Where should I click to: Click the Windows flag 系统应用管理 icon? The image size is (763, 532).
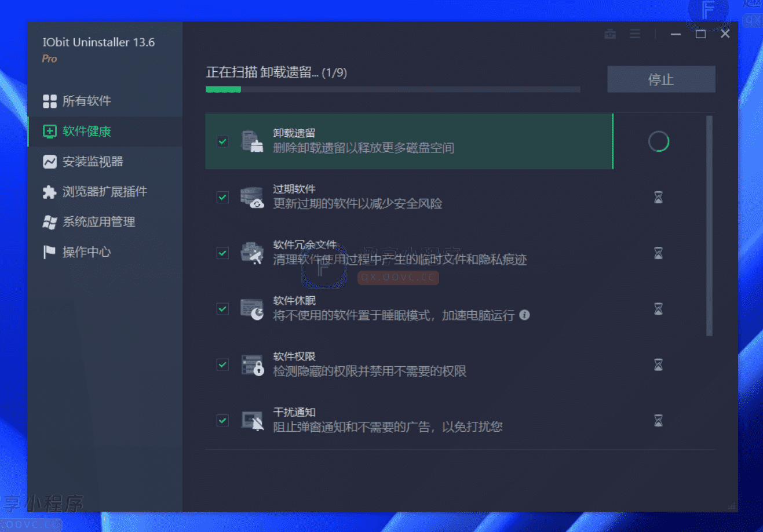tap(50, 222)
